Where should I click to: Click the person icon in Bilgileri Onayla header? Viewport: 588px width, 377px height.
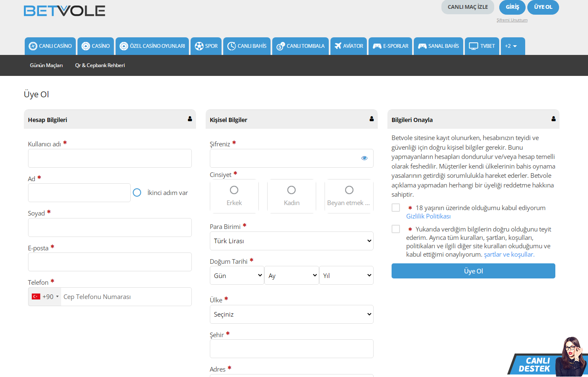coord(554,119)
